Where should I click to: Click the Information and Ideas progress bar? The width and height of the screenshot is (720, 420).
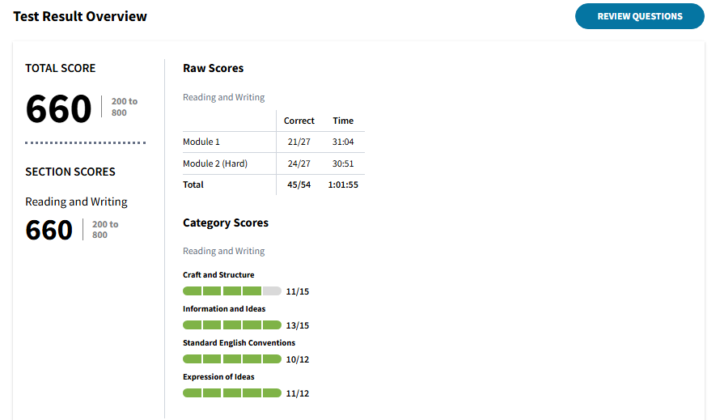232,325
